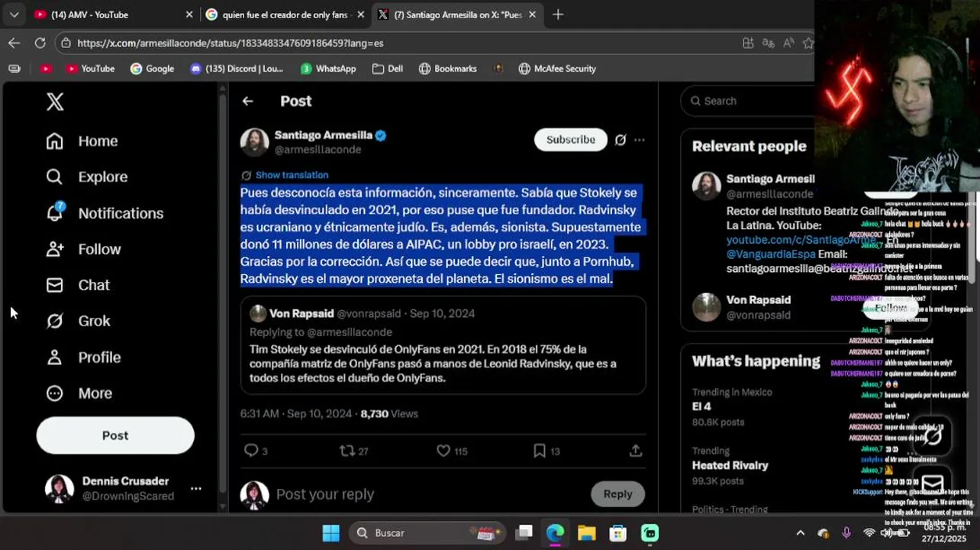Click the post timestamp 6:31 AM Sep 10, 2024
Screen dimensions: 980x550
click(296, 413)
